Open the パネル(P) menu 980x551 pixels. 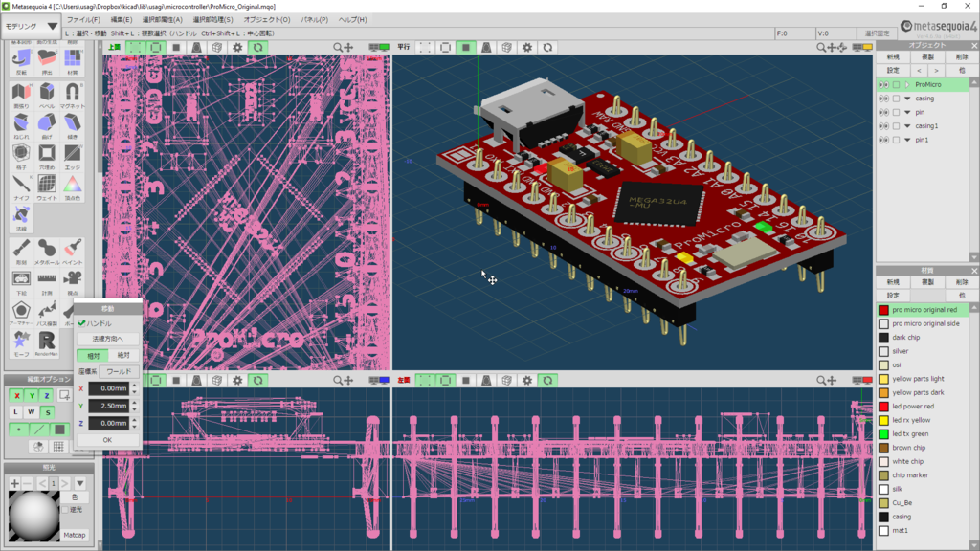point(314,20)
